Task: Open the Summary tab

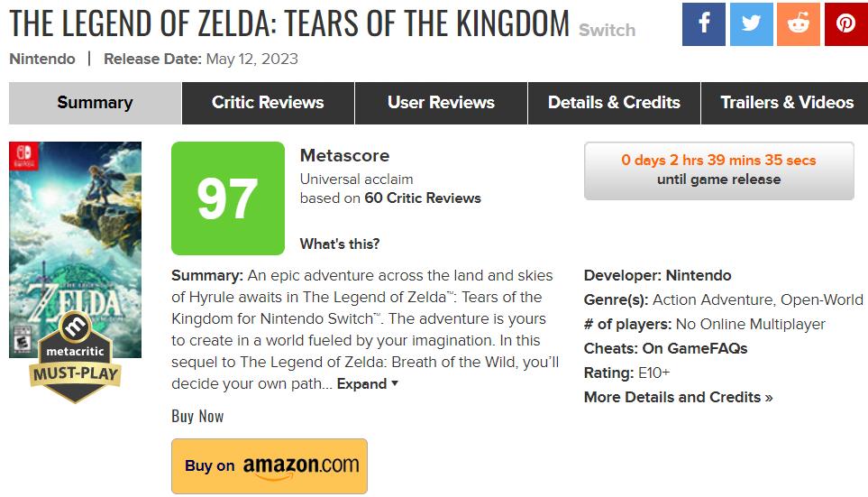Action: click(96, 103)
